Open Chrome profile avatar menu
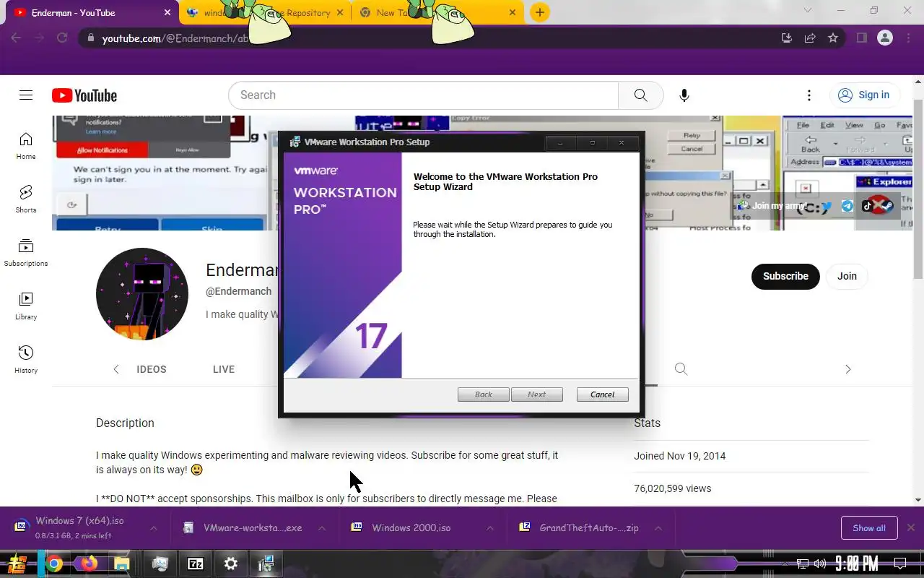924x578 pixels. pos(885,38)
